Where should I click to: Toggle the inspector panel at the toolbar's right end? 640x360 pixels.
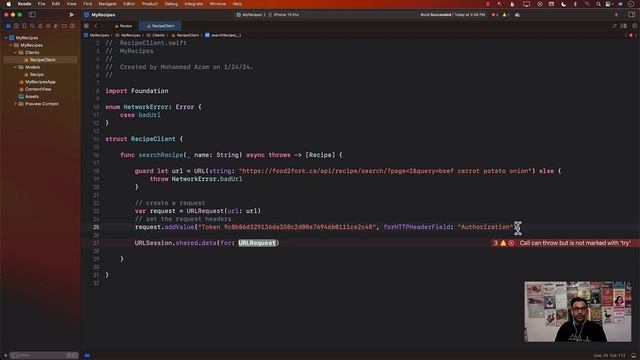coord(631,15)
